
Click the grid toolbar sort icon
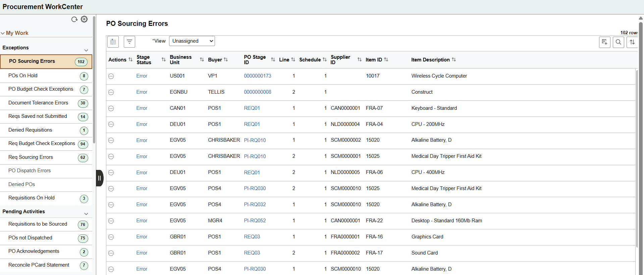pos(632,42)
